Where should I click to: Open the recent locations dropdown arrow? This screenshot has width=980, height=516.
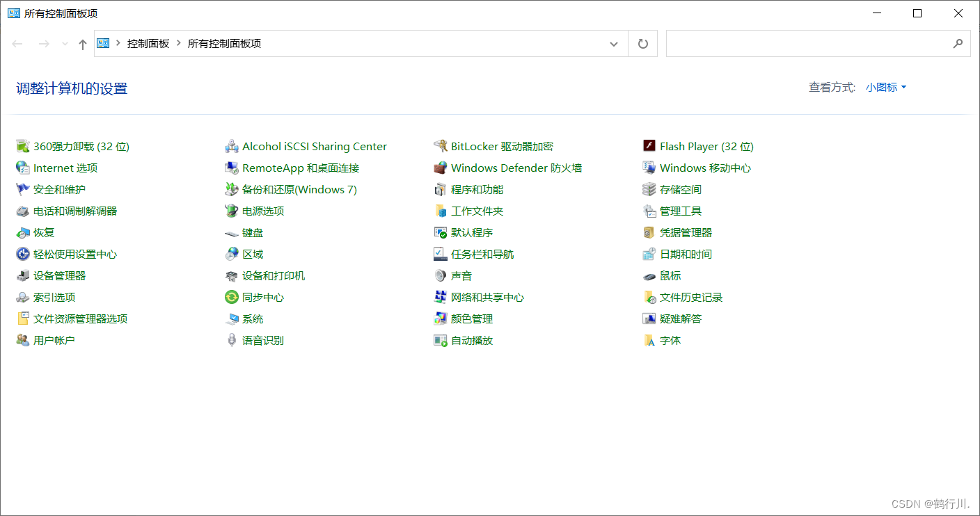[x=65, y=44]
